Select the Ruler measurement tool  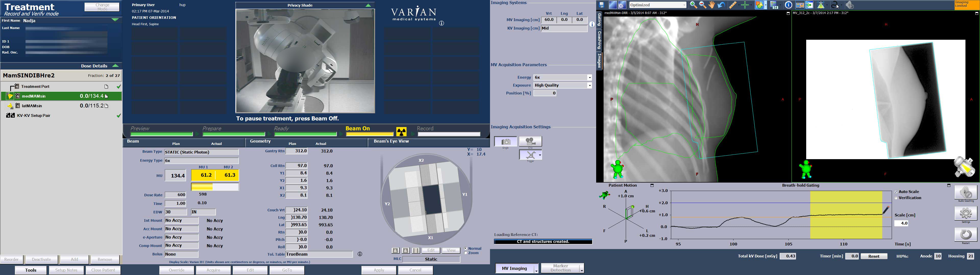coord(733,5)
